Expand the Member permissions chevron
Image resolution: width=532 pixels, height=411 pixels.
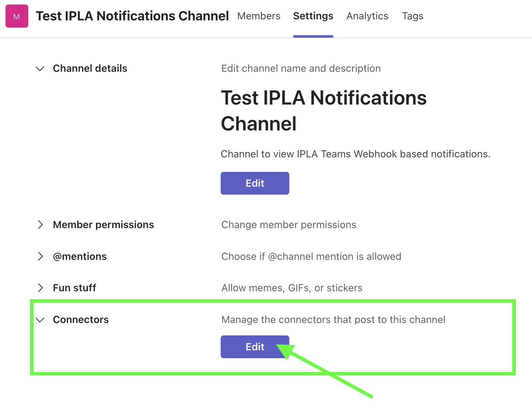[40, 225]
